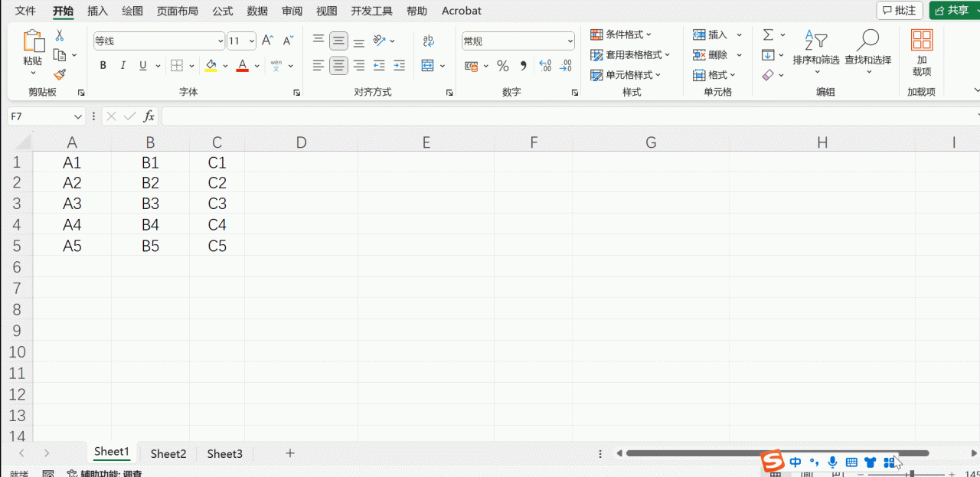The height and width of the screenshot is (477, 980).
Task: Click the Cut scissors icon
Action: 59,36
